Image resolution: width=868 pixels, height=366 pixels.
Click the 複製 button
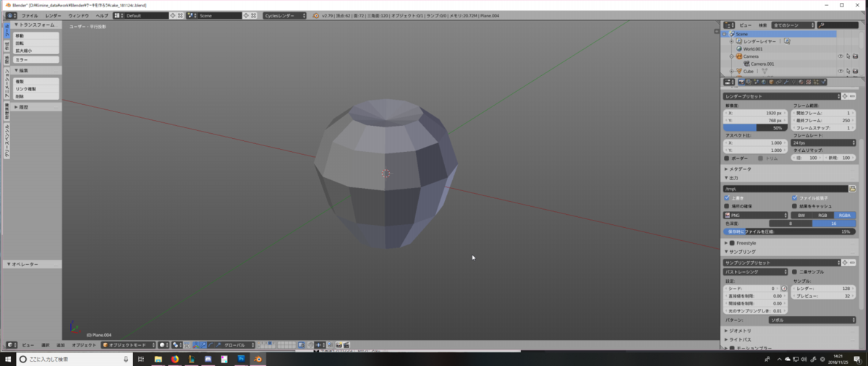36,82
